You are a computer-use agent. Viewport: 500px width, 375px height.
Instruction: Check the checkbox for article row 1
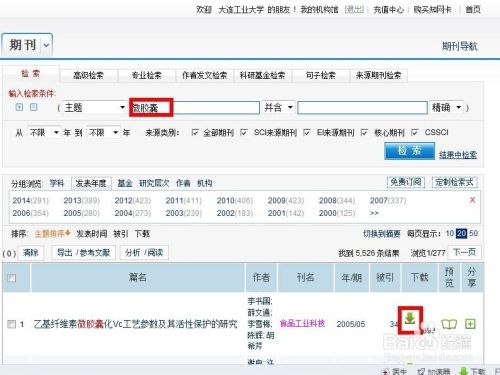[12, 324]
